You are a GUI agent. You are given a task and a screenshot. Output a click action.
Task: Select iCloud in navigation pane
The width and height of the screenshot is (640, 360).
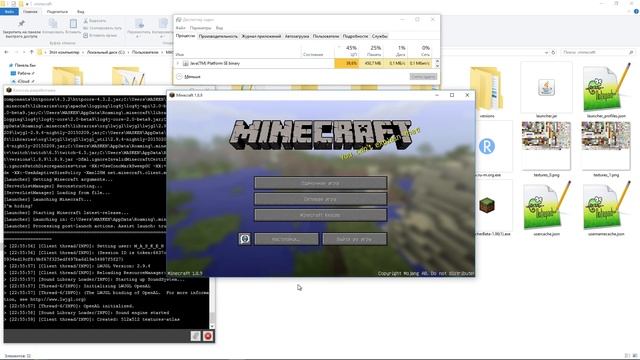coord(23,82)
